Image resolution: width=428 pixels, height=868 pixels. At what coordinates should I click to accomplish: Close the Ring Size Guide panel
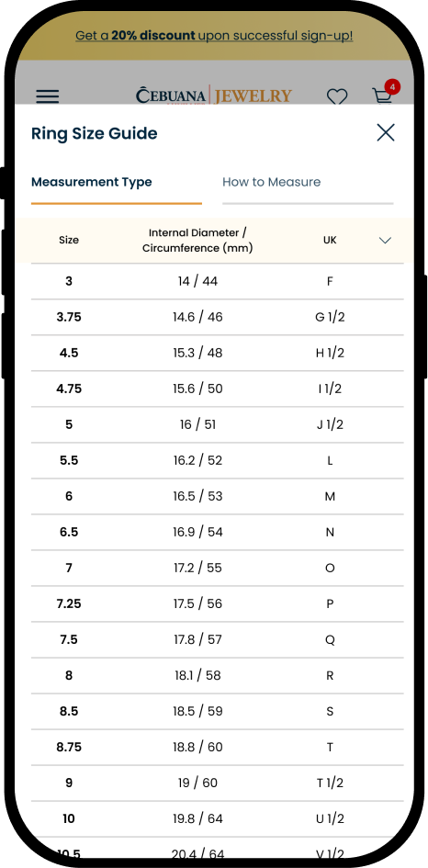click(x=386, y=133)
